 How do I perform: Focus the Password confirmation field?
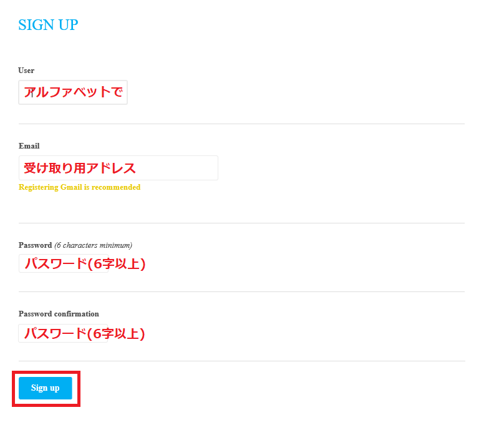pos(64,333)
